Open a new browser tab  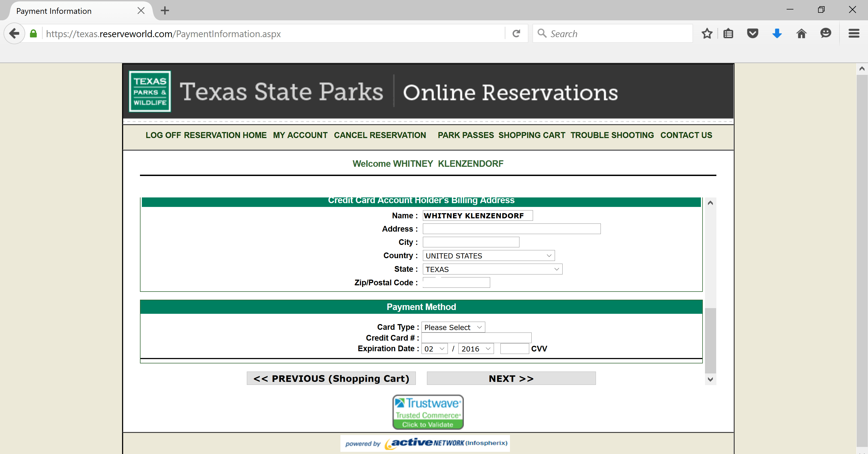164,10
